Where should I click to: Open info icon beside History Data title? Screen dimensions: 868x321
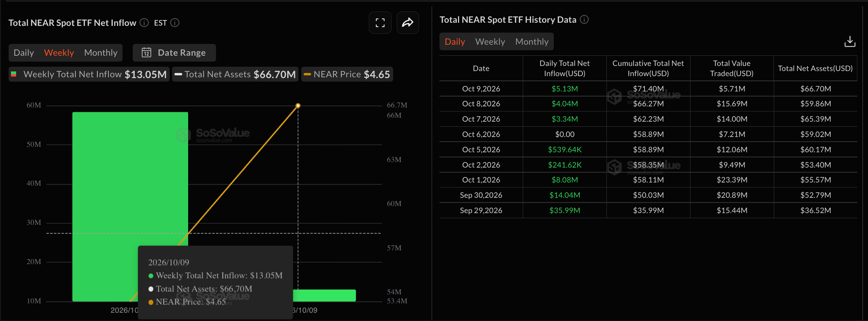pyautogui.click(x=584, y=20)
